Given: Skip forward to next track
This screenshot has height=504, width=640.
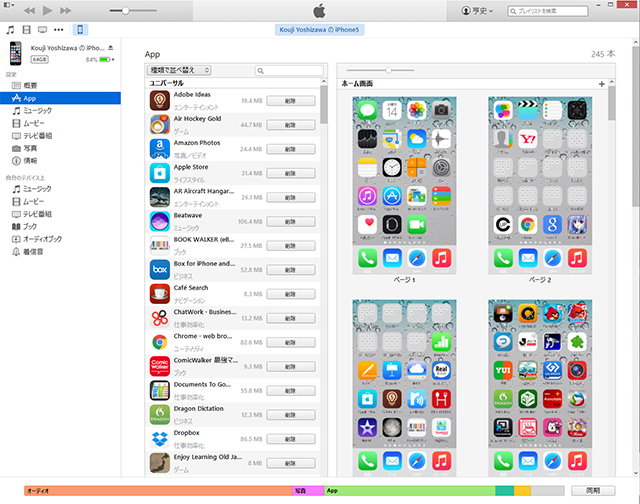Looking at the screenshot, I should (65, 11).
